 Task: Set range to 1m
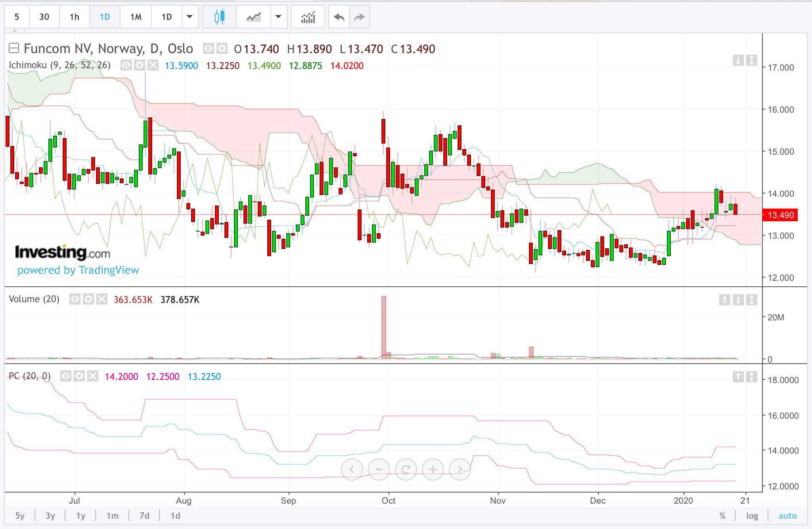click(113, 516)
